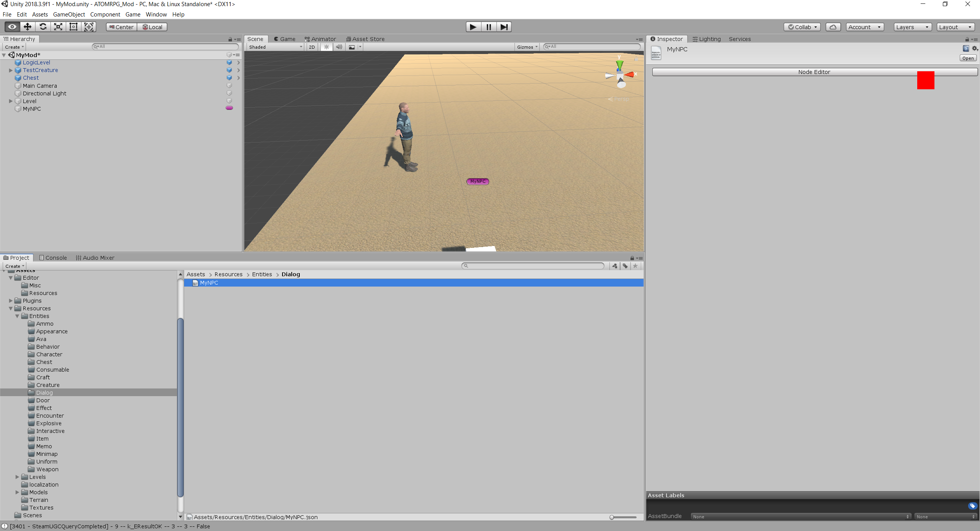This screenshot has width=980, height=531.
Task: Open the Shaded draw mode dropdown
Action: (x=275, y=47)
